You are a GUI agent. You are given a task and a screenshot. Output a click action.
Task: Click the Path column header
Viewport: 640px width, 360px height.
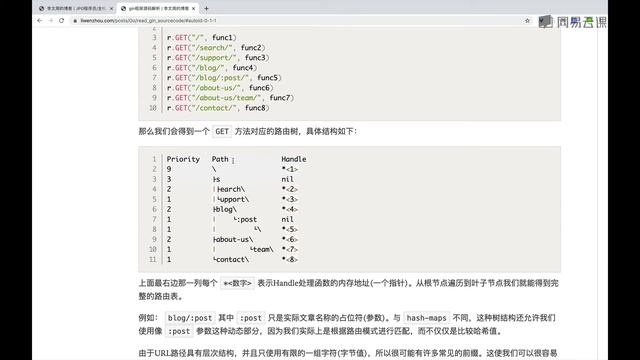coord(220,159)
